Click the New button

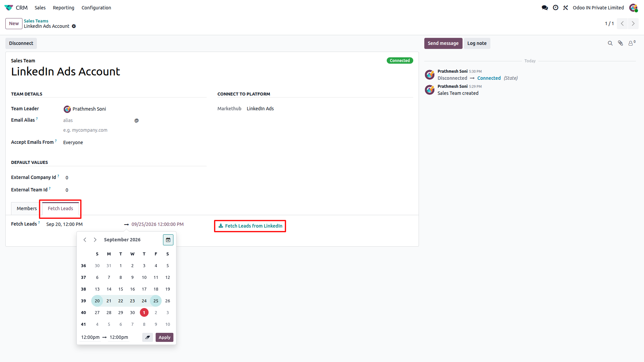[x=14, y=23]
